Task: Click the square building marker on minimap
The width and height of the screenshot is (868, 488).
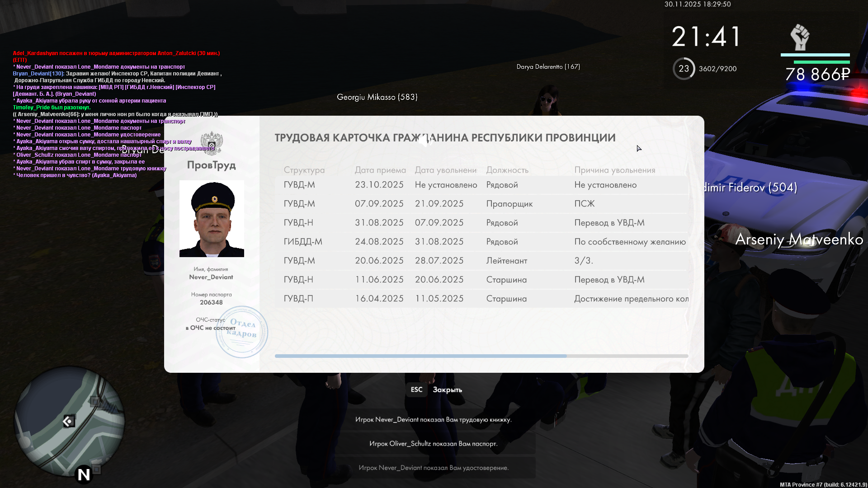Action: [x=95, y=401]
